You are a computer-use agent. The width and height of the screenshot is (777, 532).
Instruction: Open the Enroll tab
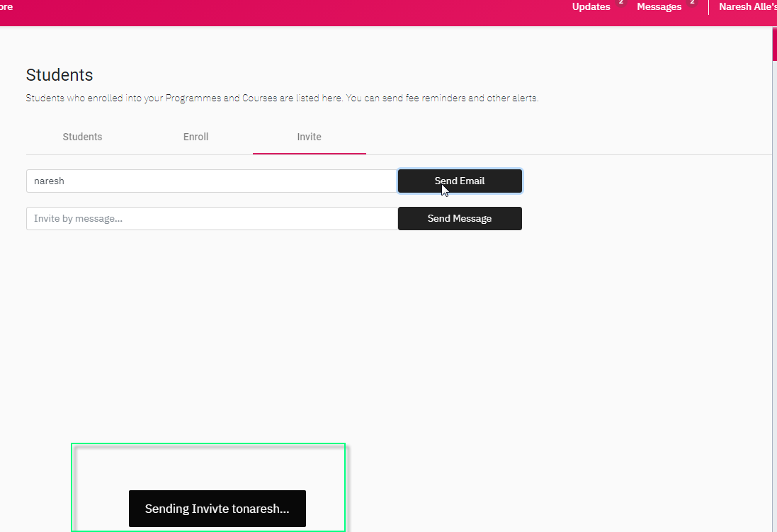[x=195, y=137]
